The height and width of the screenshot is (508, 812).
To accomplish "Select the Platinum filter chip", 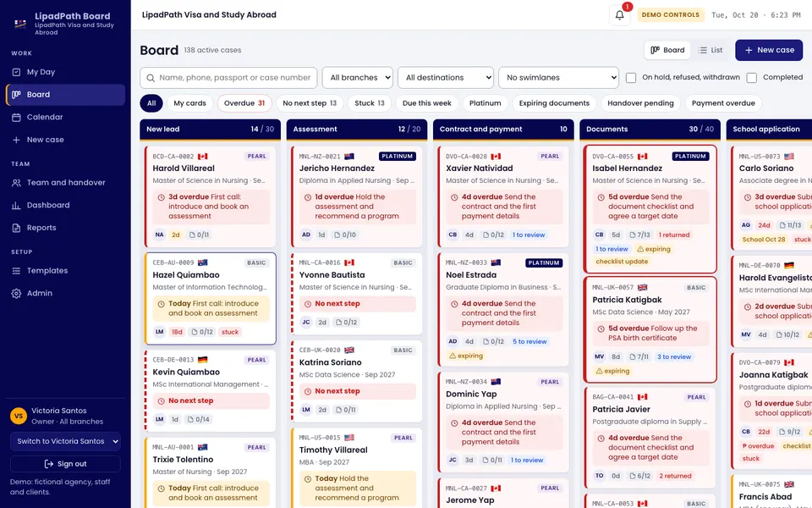I will pyautogui.click(x=486, y=103).
